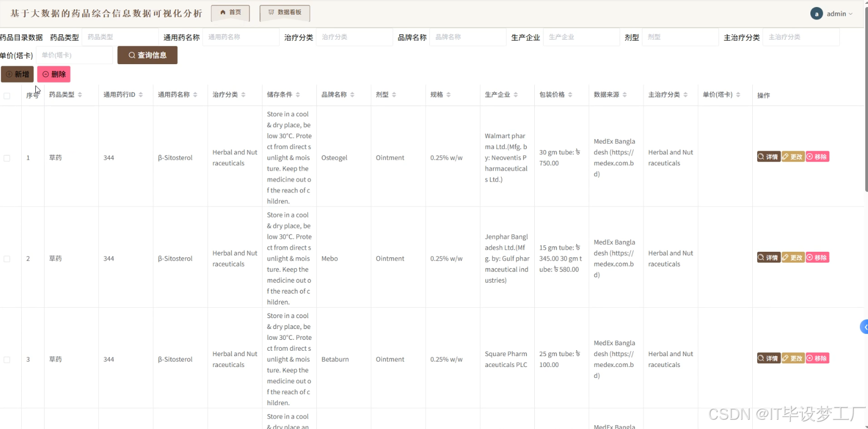Focus the 主治疗分类 search field
868x429 pixels.
click(x=801, y=37)
